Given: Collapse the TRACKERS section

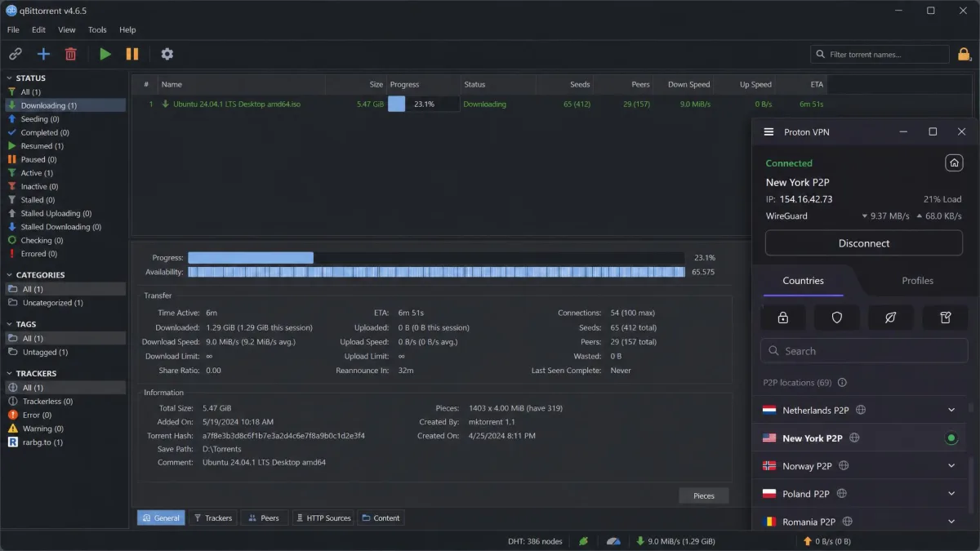Looking at the screenshot, I should click(x=10, y=373).
